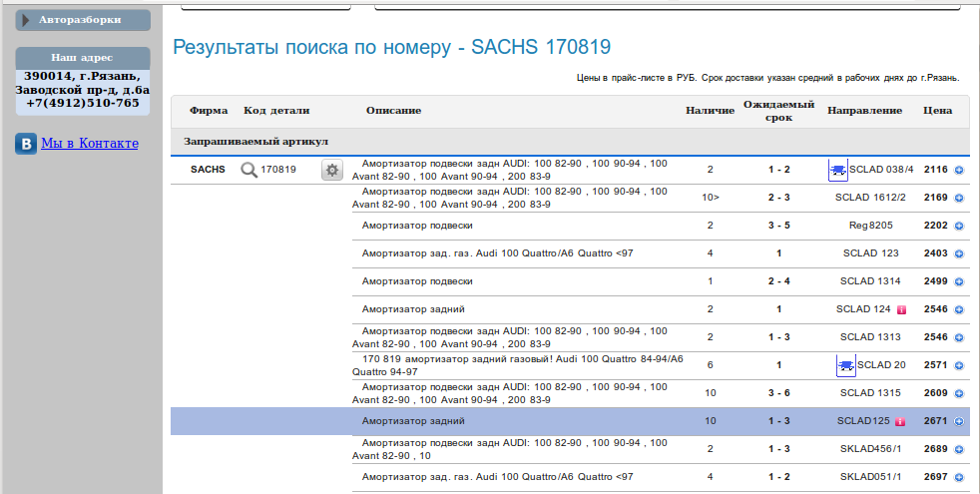Add the 2697 price item to cart
Viewport: 980px width, 494px height.
pos(959,477)
